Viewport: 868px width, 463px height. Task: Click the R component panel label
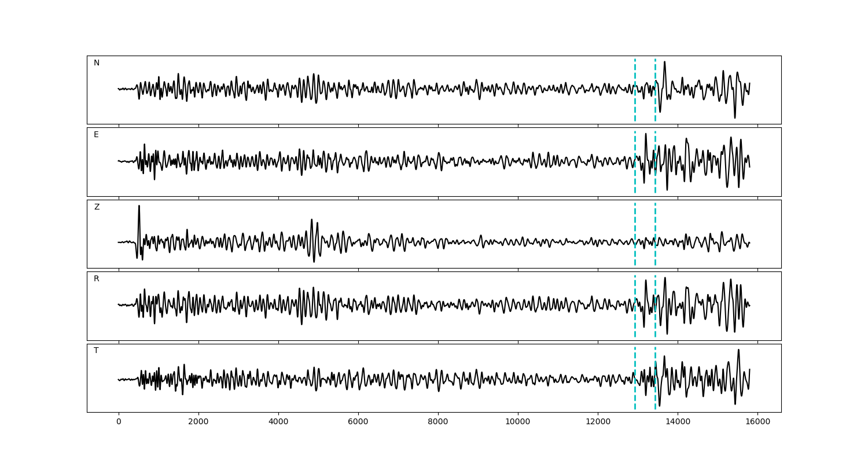[x=97, y=279]
